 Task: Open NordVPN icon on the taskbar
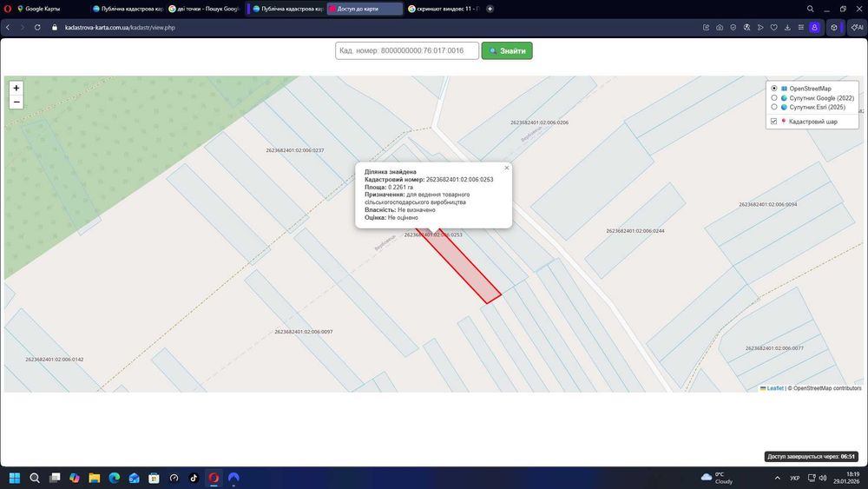[233, 478]
